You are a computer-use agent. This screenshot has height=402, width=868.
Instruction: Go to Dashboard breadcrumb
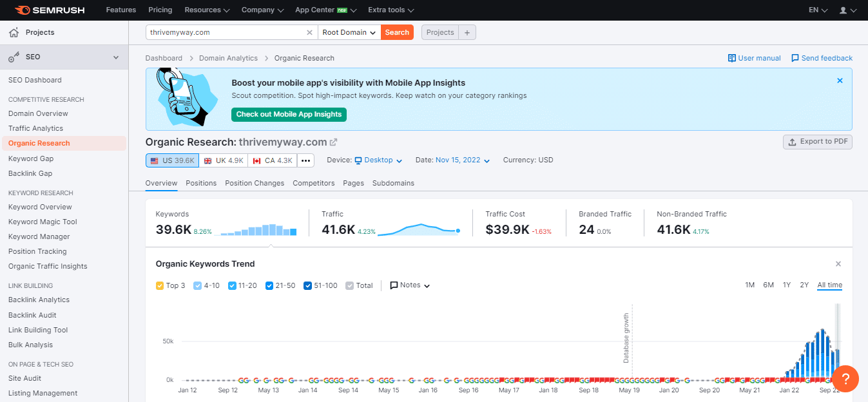point(164,58)
